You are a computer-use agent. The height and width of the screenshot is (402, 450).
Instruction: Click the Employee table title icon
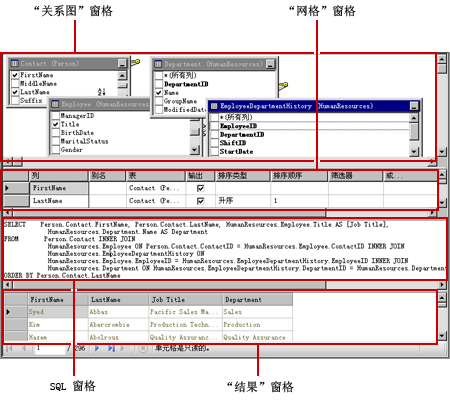pos(55,104)
